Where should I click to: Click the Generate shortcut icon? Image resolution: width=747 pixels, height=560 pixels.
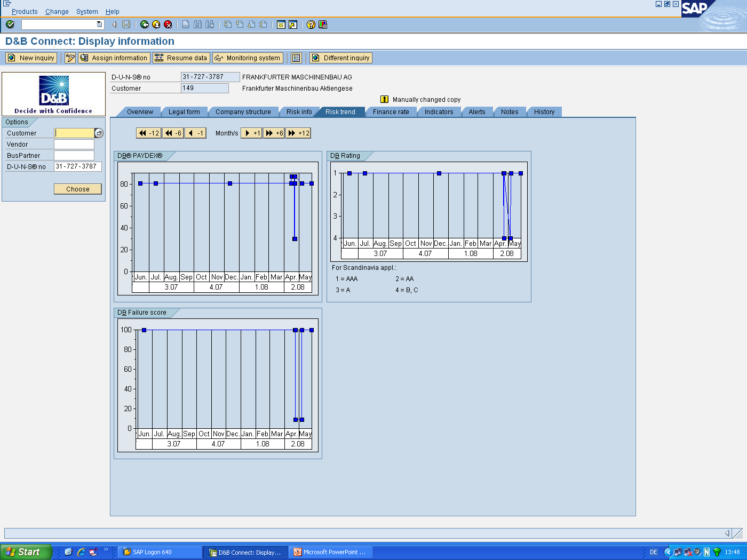pos(293,25)
